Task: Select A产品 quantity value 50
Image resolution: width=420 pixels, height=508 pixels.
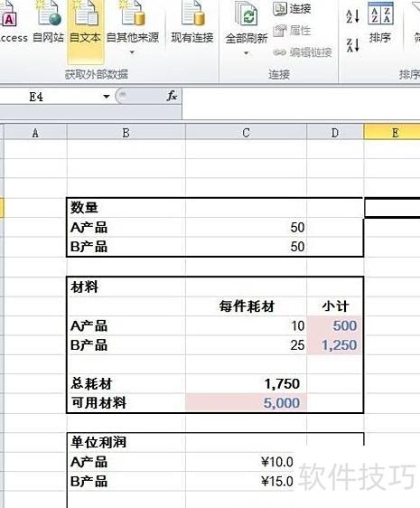Action: pos(246,228)
